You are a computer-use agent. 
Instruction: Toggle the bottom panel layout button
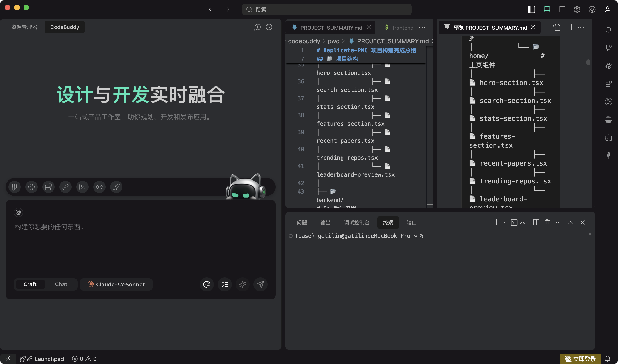click(x=547, y=9)
